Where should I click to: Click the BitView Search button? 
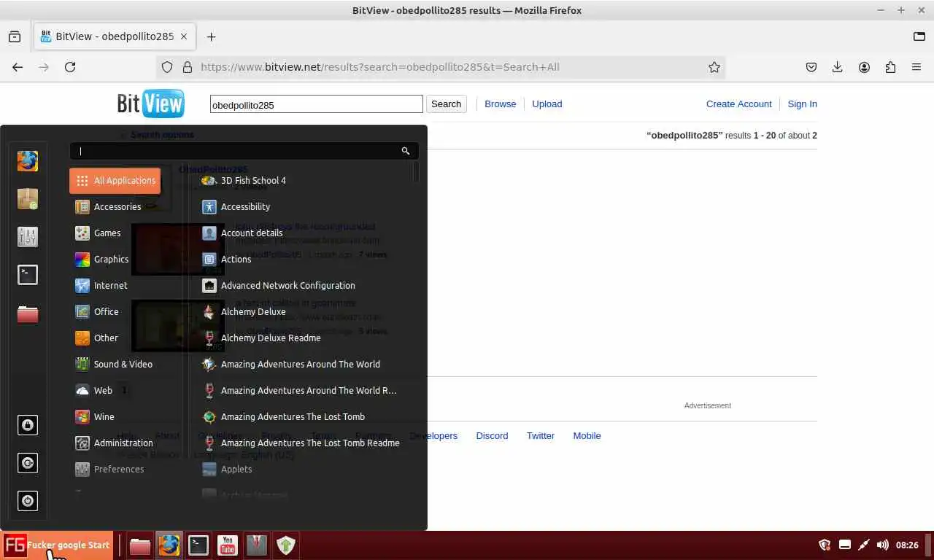click(446, 104)
